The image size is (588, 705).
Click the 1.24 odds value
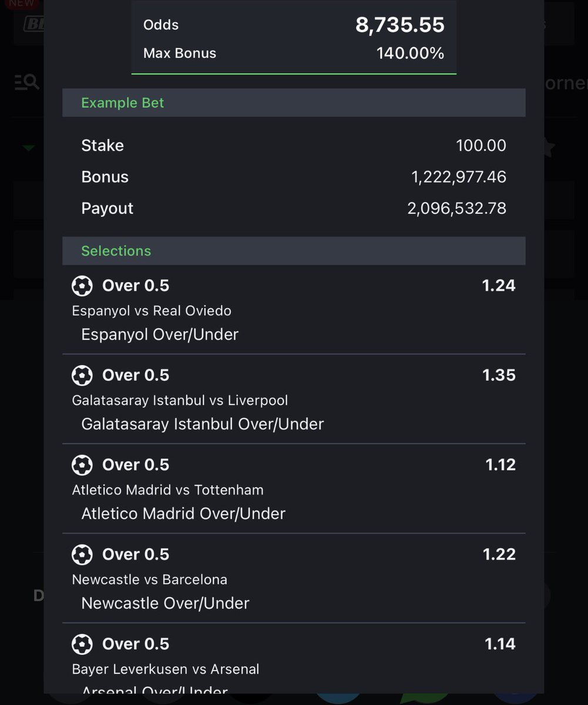499,286
